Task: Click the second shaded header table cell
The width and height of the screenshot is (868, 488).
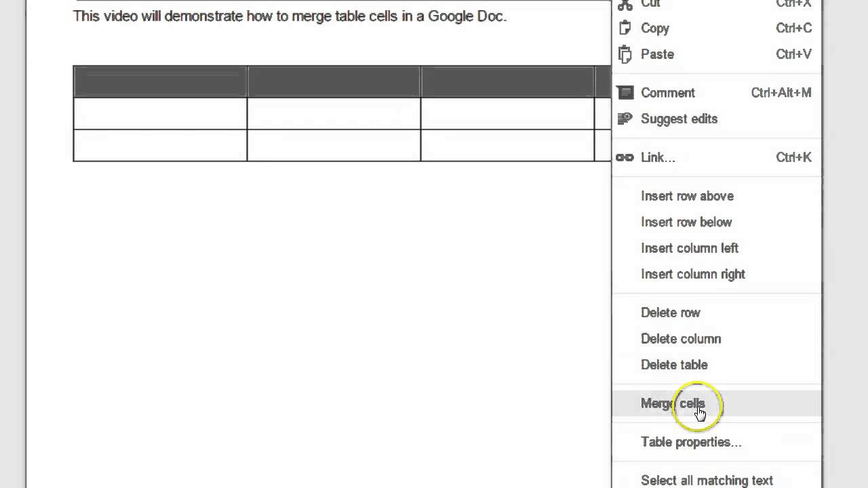Action: 334,81
